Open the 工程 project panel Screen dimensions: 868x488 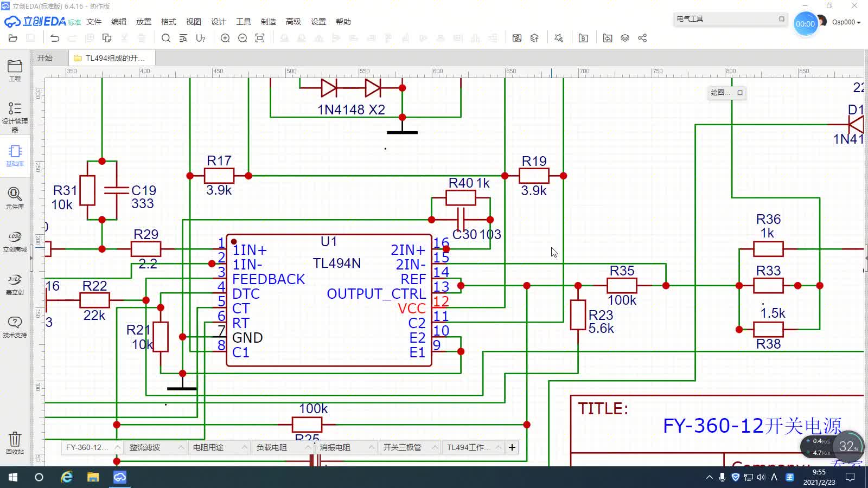point(15,70)
